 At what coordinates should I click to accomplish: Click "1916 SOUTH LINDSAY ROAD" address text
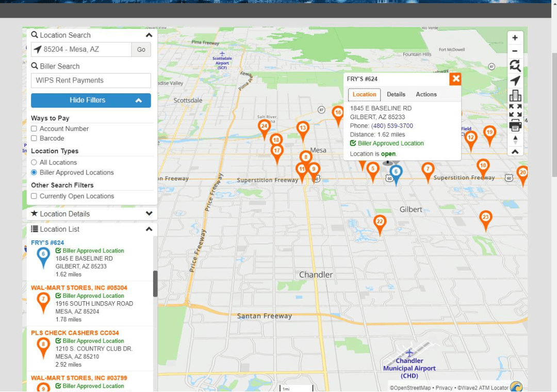(x=94, y=304)
